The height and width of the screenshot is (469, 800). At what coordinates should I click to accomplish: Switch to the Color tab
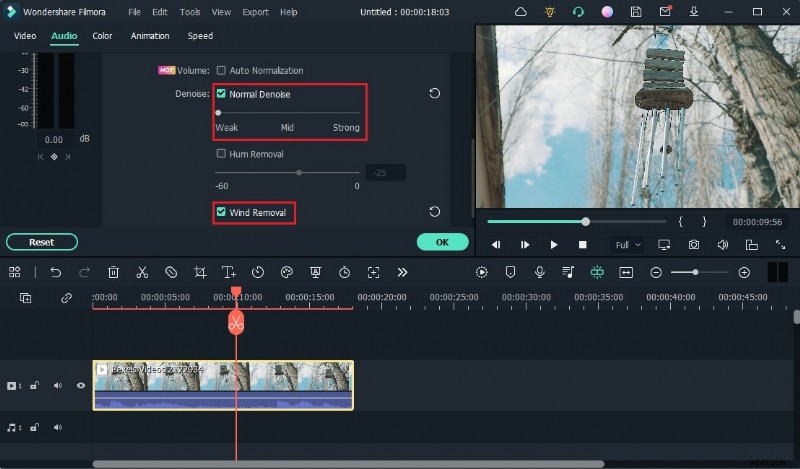coord(102,36)
